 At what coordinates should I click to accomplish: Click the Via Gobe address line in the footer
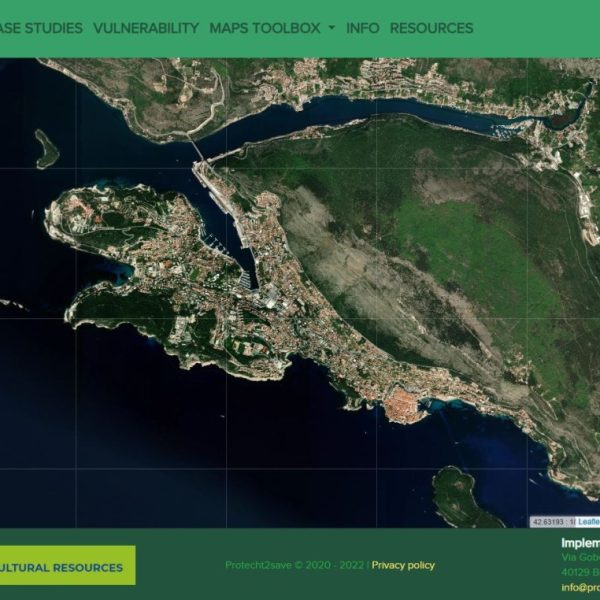[x=580, y=557]
